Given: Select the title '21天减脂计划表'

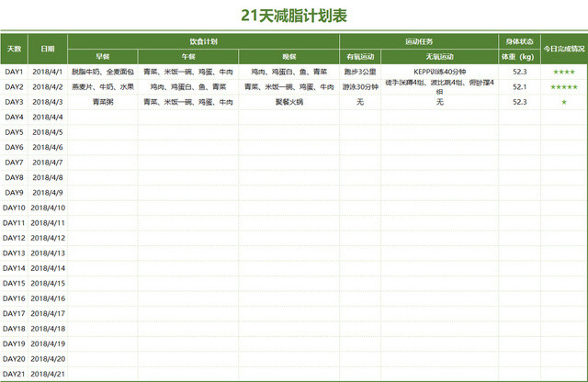Looking at the screenshot, I should pyautogui.click(x=294, y=16).
